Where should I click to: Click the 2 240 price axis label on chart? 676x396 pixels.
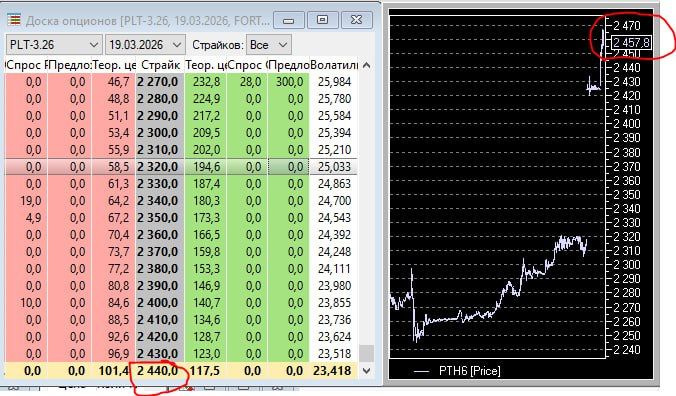(x=627, y=350)
